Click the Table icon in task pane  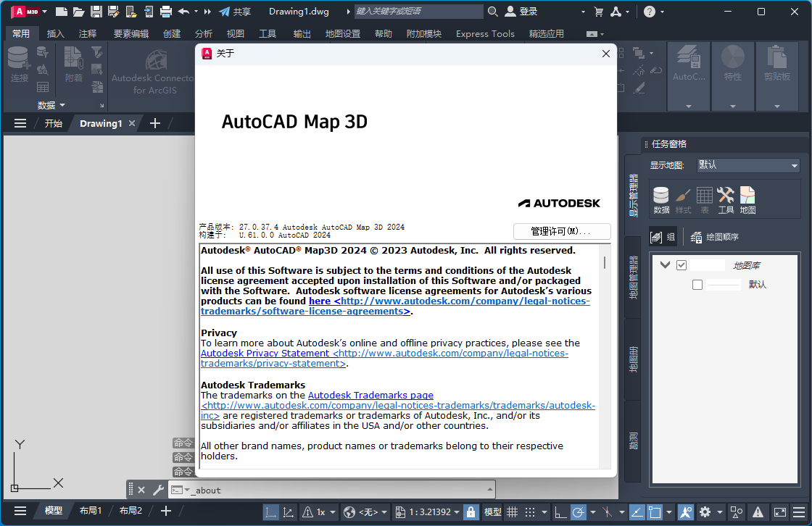tap(704, 200)
